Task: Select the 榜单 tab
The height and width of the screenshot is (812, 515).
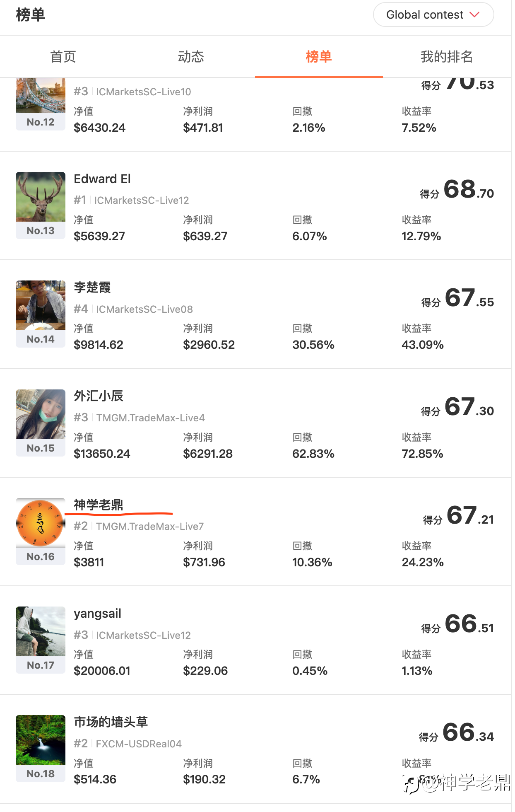Action: tap(319, 57)
